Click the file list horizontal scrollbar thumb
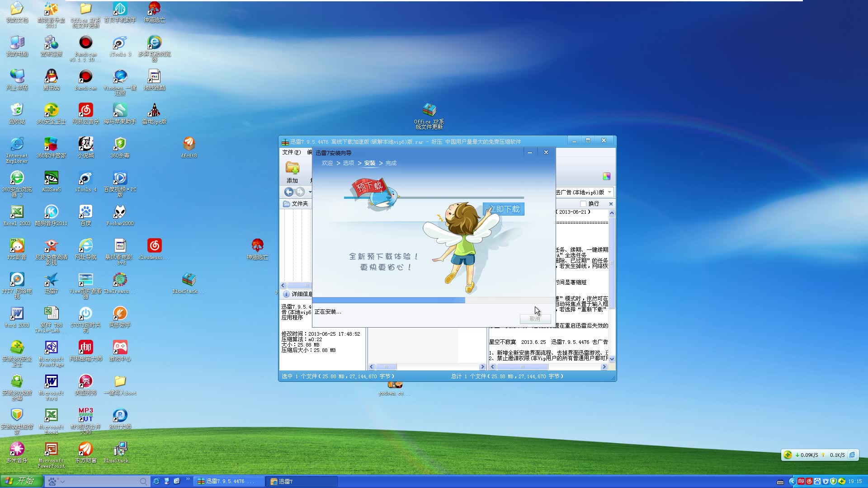The height and width of the screenshot is (488, 868). pos(387,367)
